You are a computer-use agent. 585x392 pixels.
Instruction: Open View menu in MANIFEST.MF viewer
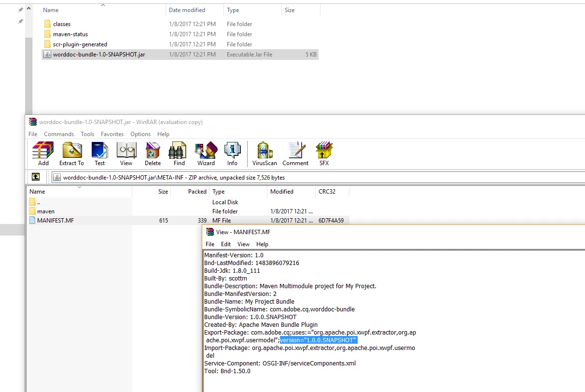click(244, 244)
